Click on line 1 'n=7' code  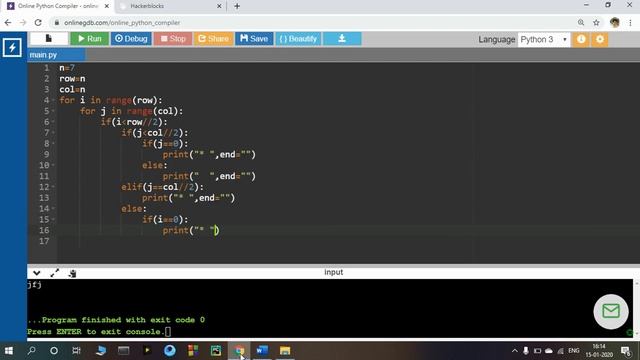[x=67, y=68]
